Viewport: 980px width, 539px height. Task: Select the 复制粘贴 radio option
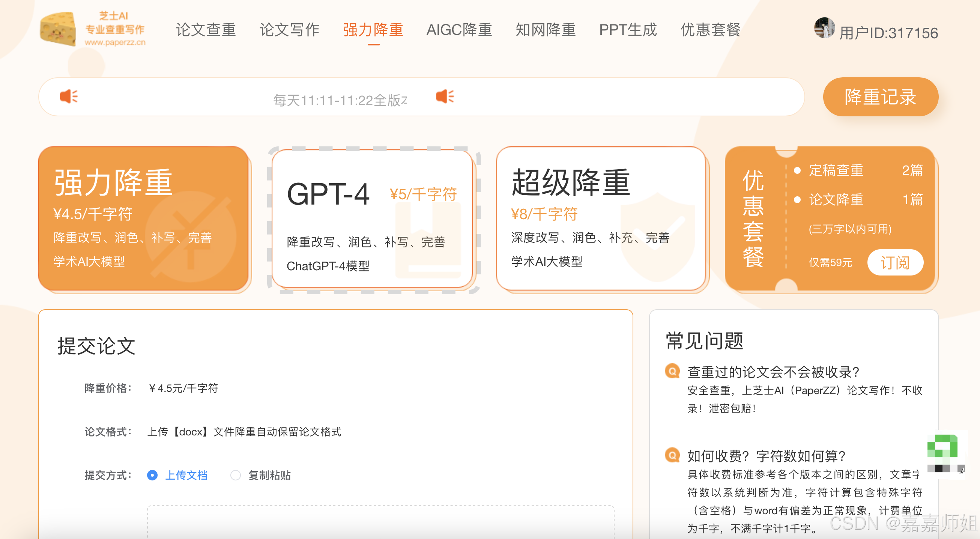236,475
